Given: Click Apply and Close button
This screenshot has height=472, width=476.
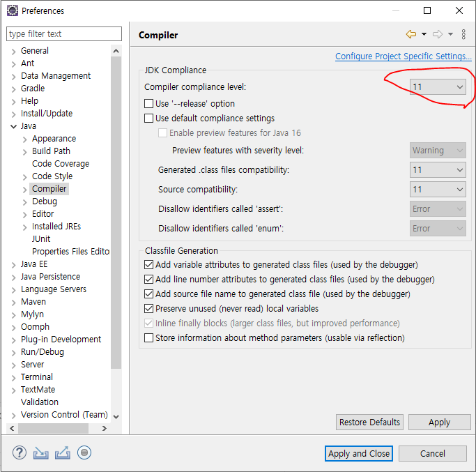Looking at the screenshot, I should [x=359, y=453].
